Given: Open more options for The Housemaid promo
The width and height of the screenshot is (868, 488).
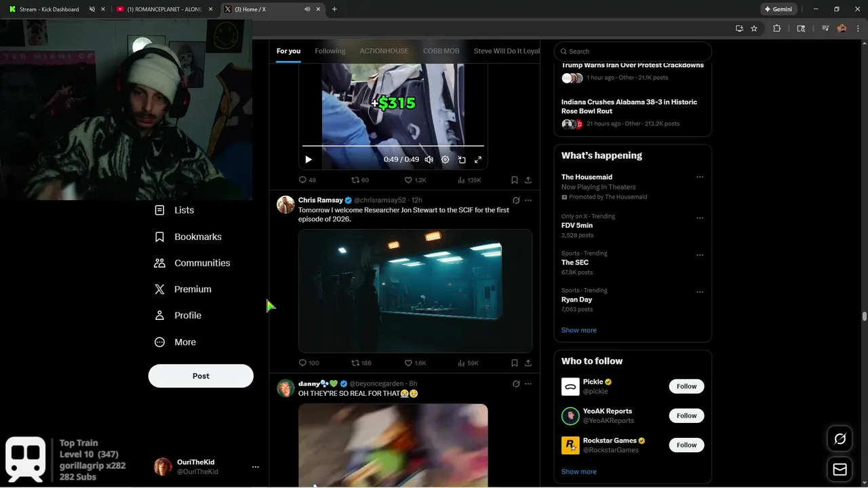Looking at the screenshot, I should 700,177.
